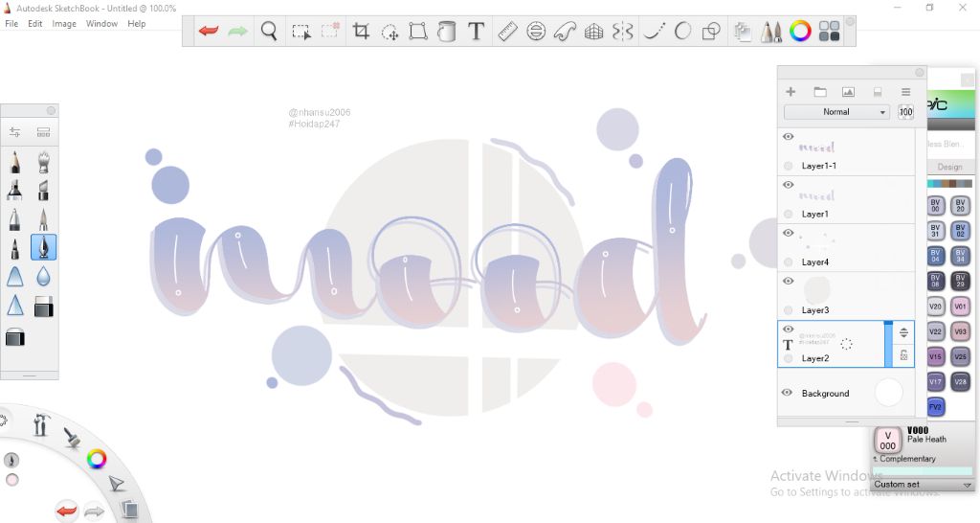Viewport: 980px width, 523px height.
Task: Select the Hard Eraser brush
Action: [x=43, y=306]
